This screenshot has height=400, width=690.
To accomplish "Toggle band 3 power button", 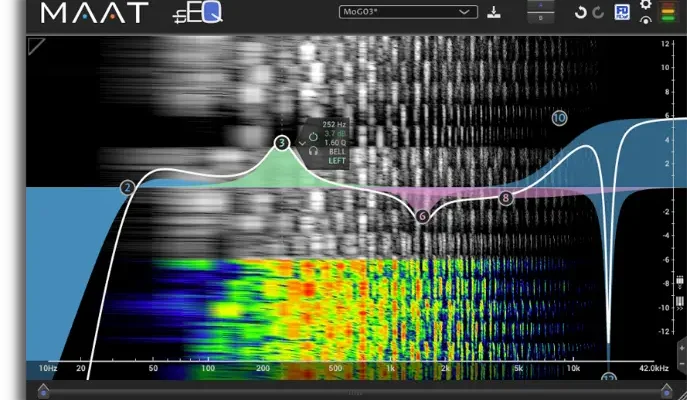I will pos(313,135).
